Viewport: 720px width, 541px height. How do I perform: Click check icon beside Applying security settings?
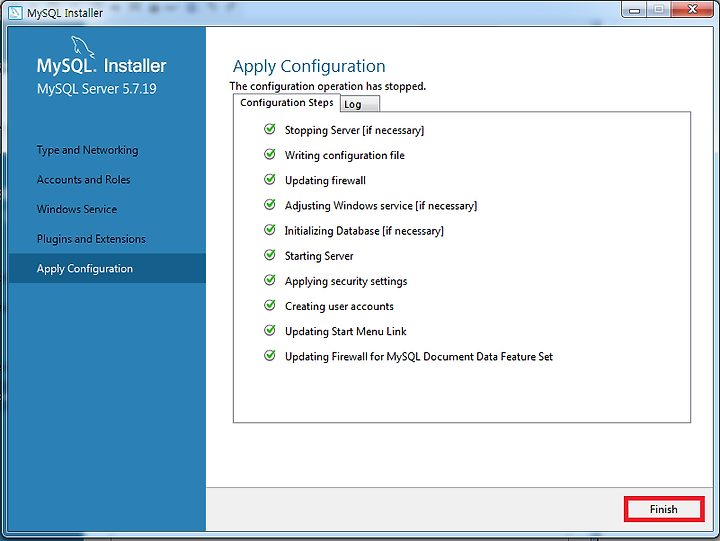point(270,280)
